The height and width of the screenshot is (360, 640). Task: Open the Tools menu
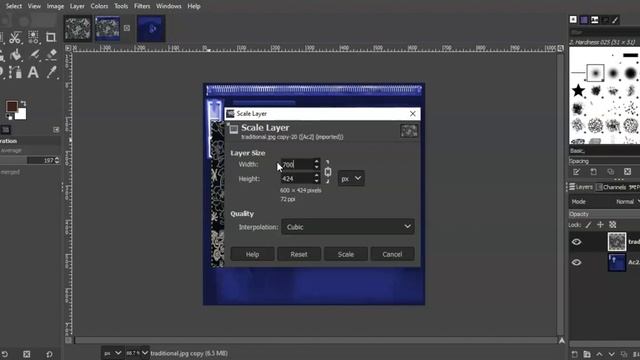click(121, 6)
